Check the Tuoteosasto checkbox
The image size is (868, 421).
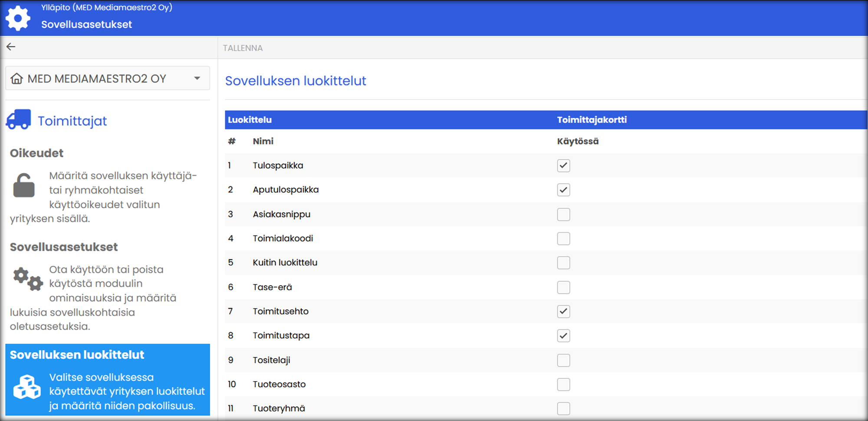click(x=563, y=385)
